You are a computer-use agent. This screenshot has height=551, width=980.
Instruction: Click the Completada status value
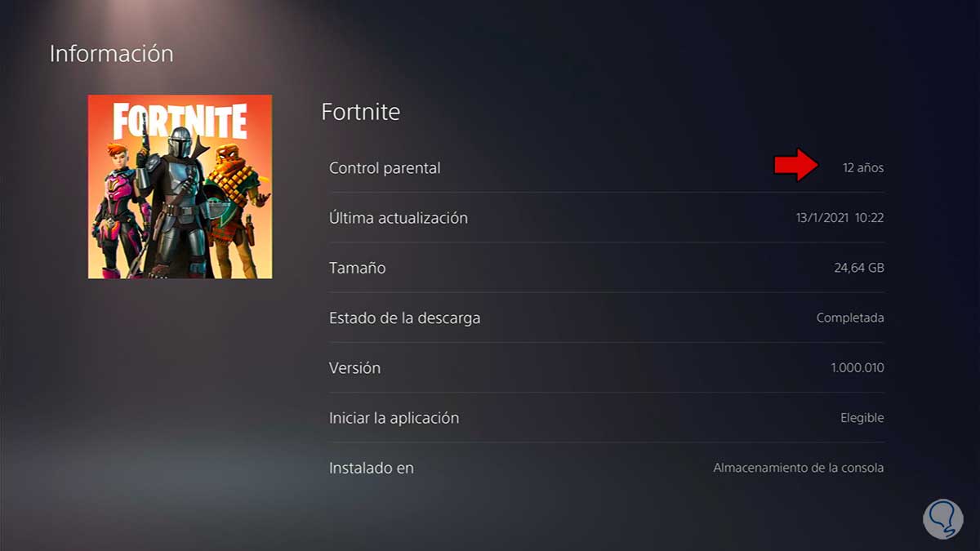(850, 318)
